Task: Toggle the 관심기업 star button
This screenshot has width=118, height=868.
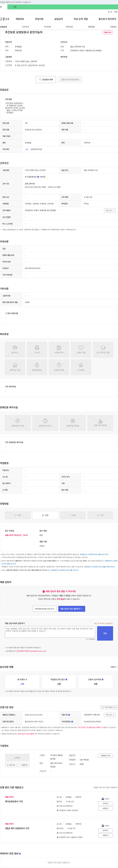Action: (x=11, y=765)
